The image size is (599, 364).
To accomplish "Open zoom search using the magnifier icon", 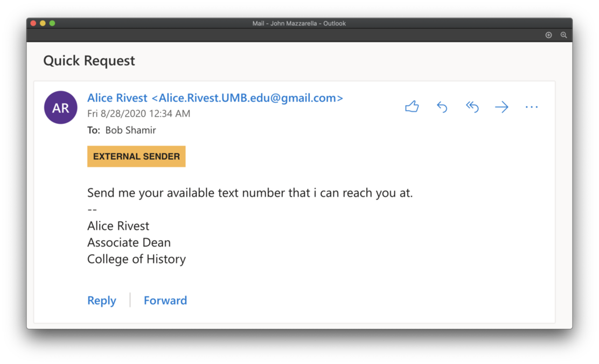I will pyautogui.click(x=563, y=34).
